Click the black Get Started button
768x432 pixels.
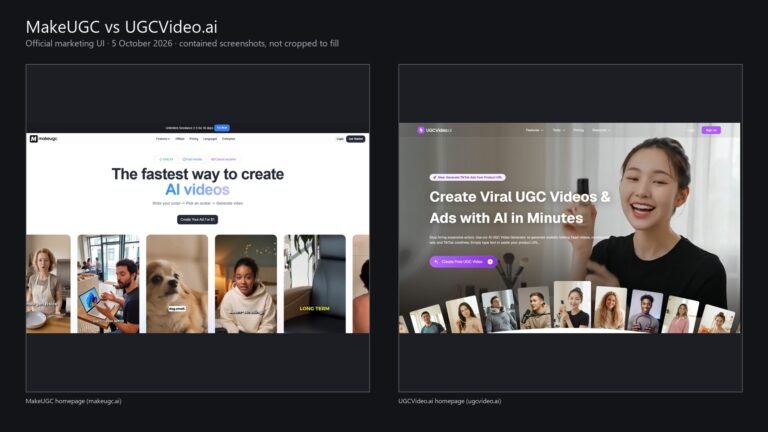356,139
